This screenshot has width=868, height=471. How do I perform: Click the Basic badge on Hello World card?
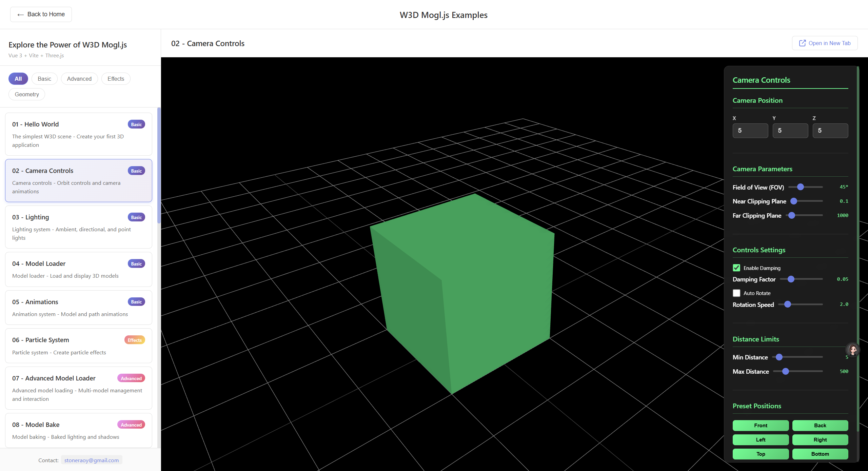click(x=136, y=124)
